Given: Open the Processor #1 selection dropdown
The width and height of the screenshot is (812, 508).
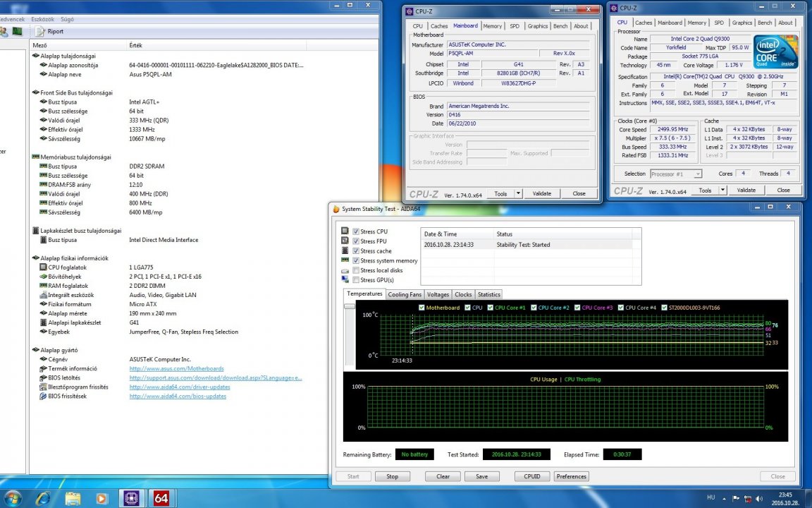Looking at the screenshot, I should pyautogui.click(x=675, y=174).
